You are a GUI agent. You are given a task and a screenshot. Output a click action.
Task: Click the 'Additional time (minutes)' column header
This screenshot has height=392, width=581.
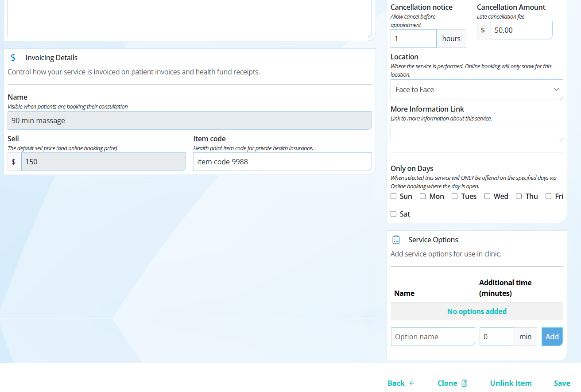[505, 288]
